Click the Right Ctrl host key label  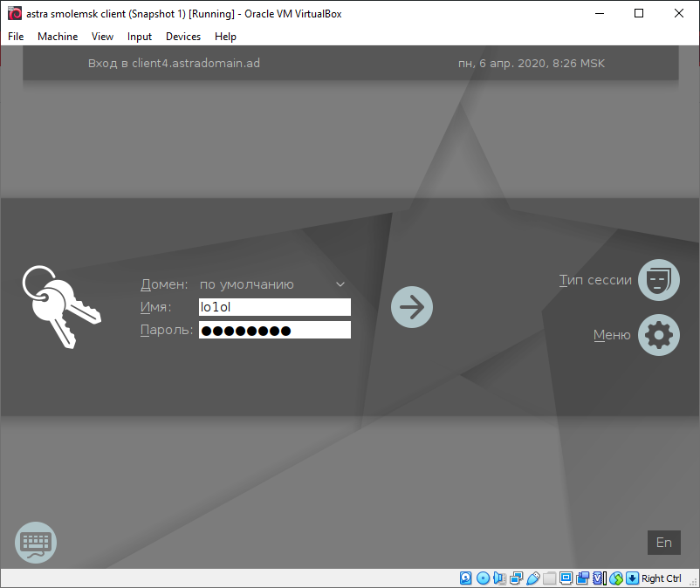point(662,578)
